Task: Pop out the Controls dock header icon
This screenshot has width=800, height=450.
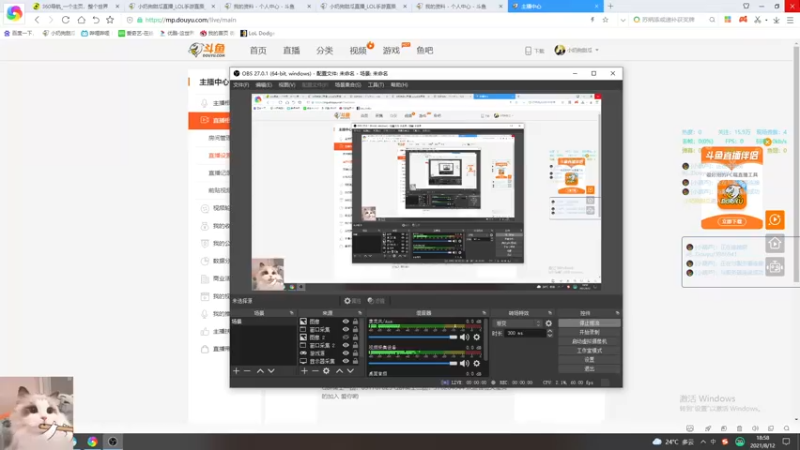Action: pyautogui.click(x=617, y=313)
